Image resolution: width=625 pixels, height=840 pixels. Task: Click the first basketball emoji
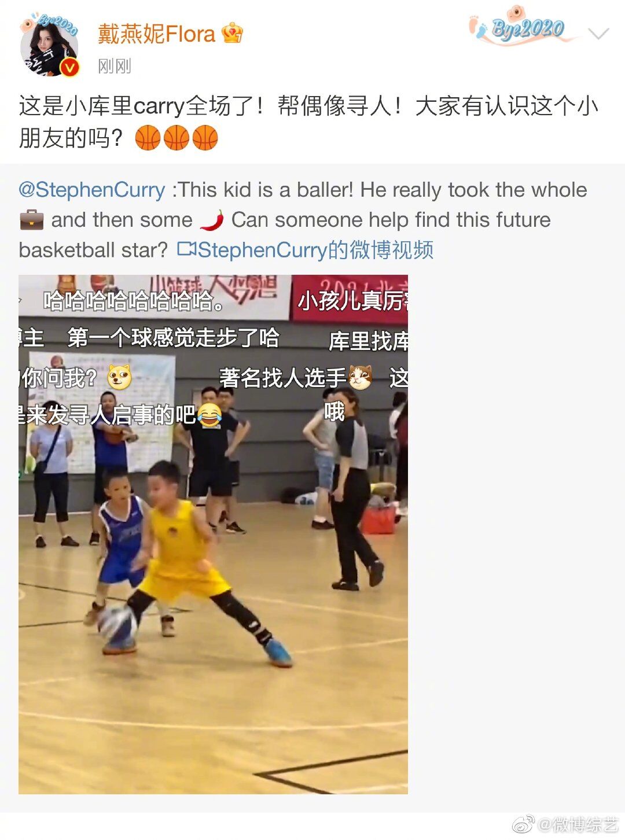pyautogui.click(x=148, y=138)
